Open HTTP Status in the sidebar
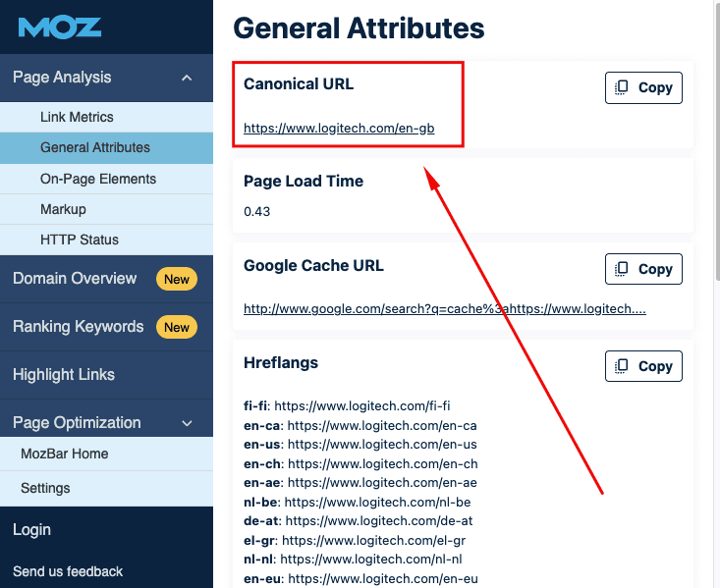Viewport: 720px width, 588px height. [80, 240]
